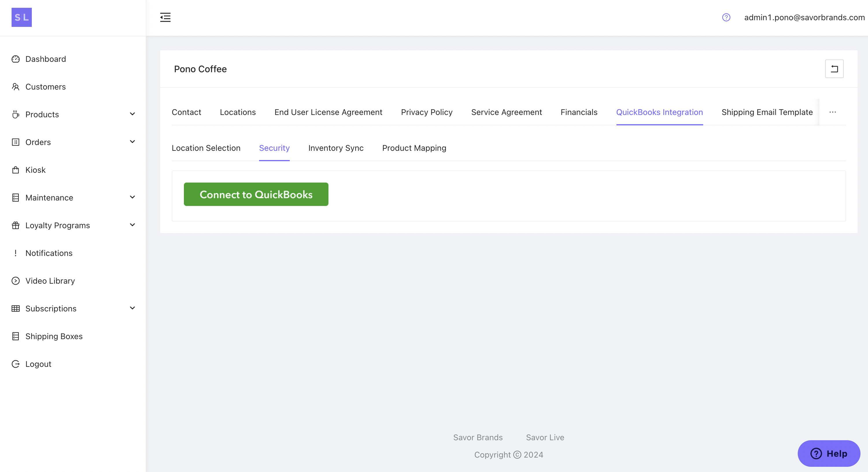Switch to the Financials tab
Viewport: 868px width, 472px height.
click(x=579, y=112)
